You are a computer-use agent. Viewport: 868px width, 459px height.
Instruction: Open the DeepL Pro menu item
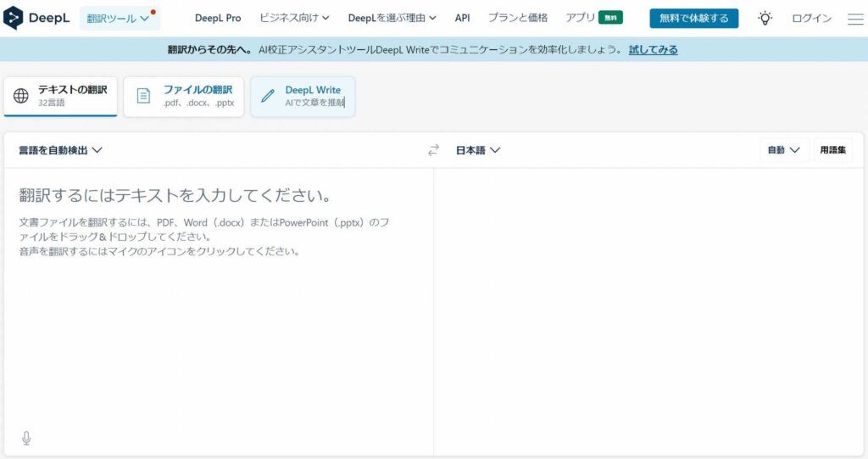(218, 18)
